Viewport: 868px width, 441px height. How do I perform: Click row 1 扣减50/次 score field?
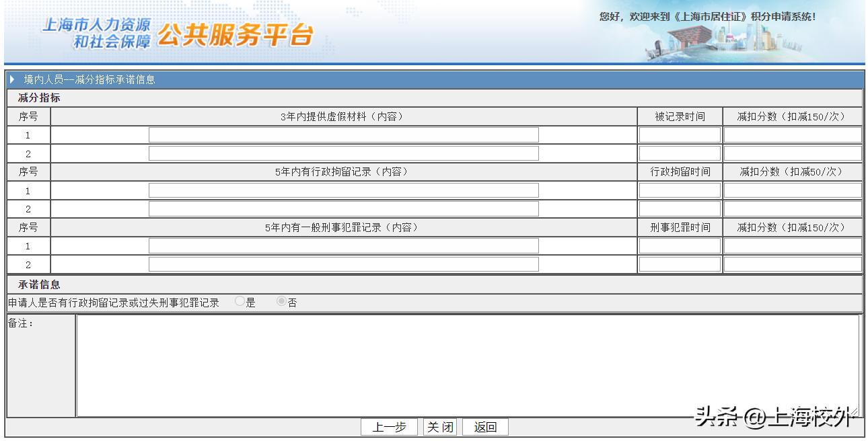pos(793,191)
